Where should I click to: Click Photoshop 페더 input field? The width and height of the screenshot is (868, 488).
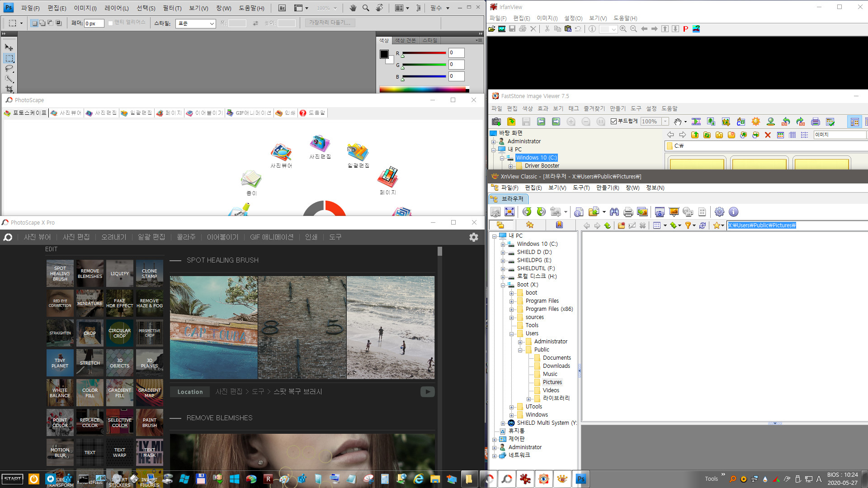[94, 23]
